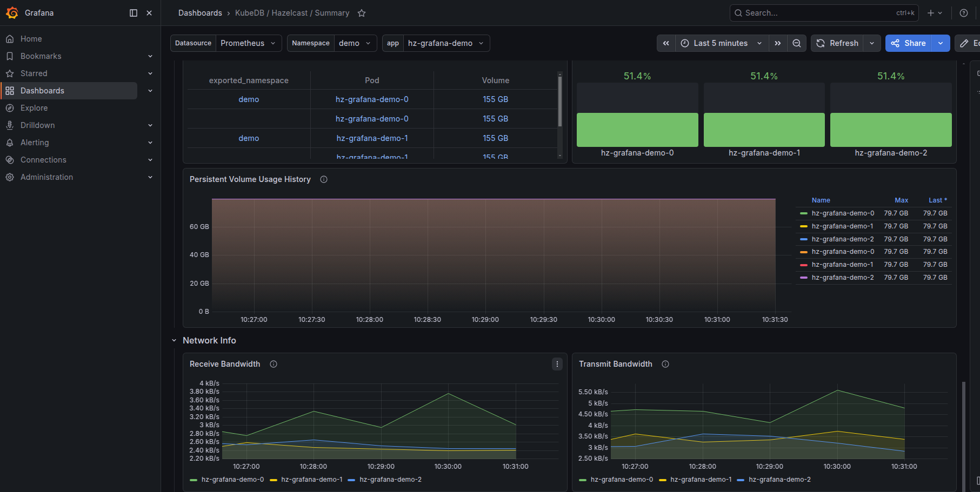Toggle hz-grafana-demo-2 series in Transmit Bandwidth legend
The height and width of the screenshot is (492, 980).
(779, 480)
